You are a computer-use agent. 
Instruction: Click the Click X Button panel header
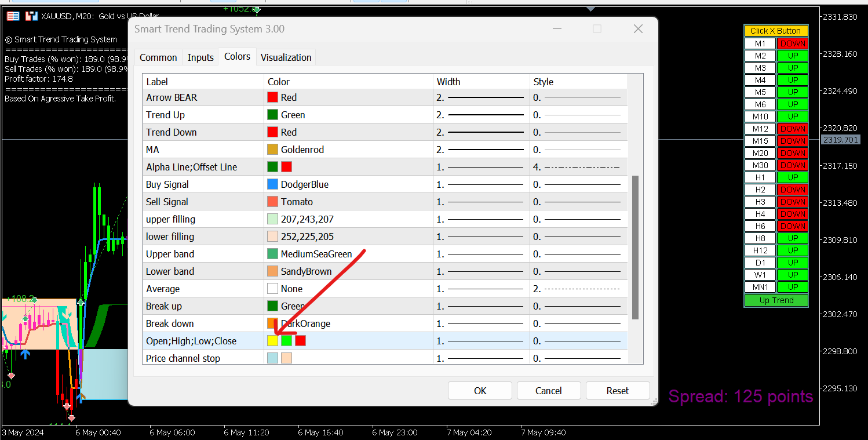776,31
